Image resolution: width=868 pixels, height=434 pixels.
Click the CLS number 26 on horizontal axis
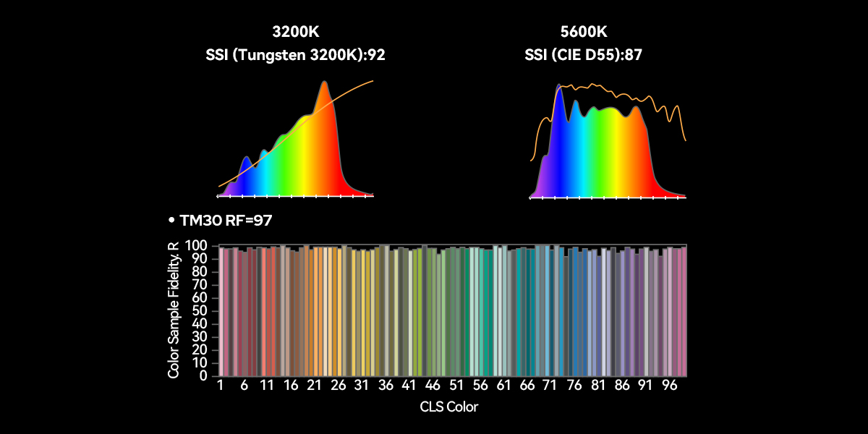point(338,386)
